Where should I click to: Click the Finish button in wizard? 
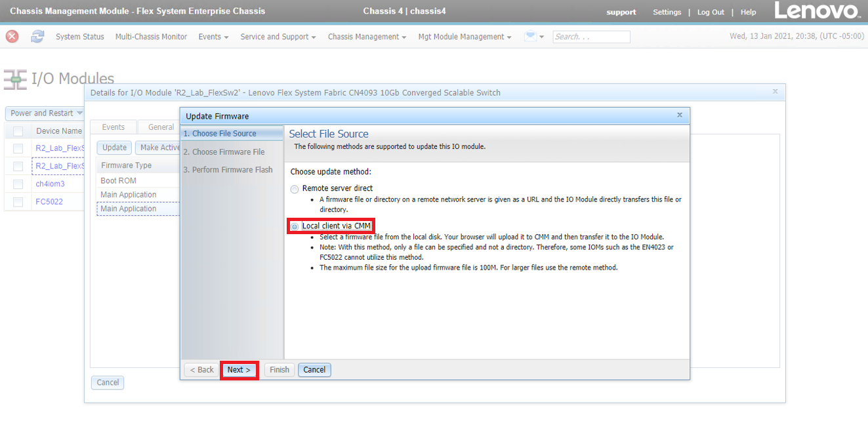(x=279, y=370)
